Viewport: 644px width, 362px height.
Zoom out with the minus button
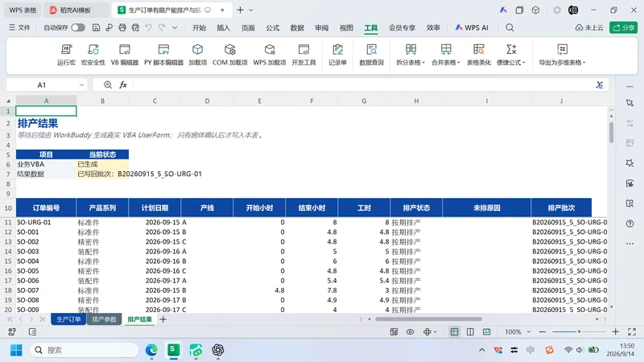[x=542, y=331]
